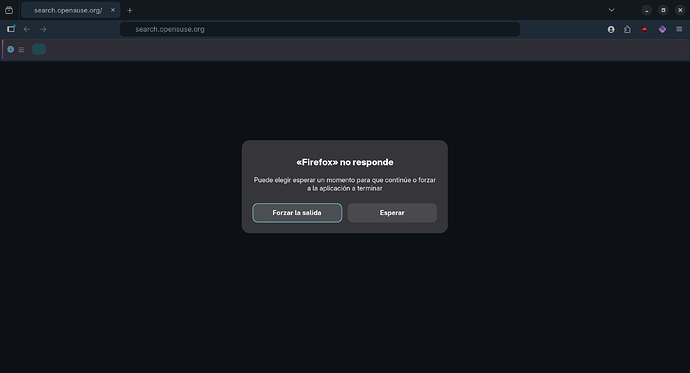Open the three-line list icon on the bookmarks bar
This screenshot has height=373, width=690.
click(21, 50)
